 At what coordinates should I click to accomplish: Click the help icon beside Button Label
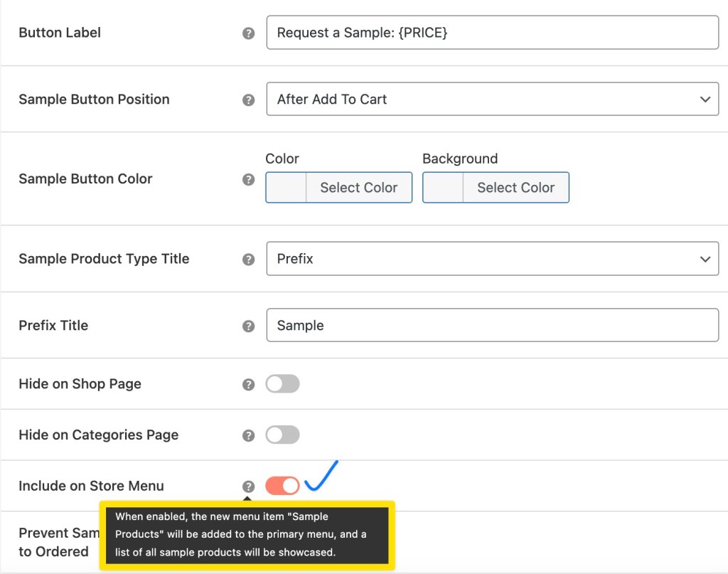248,33
